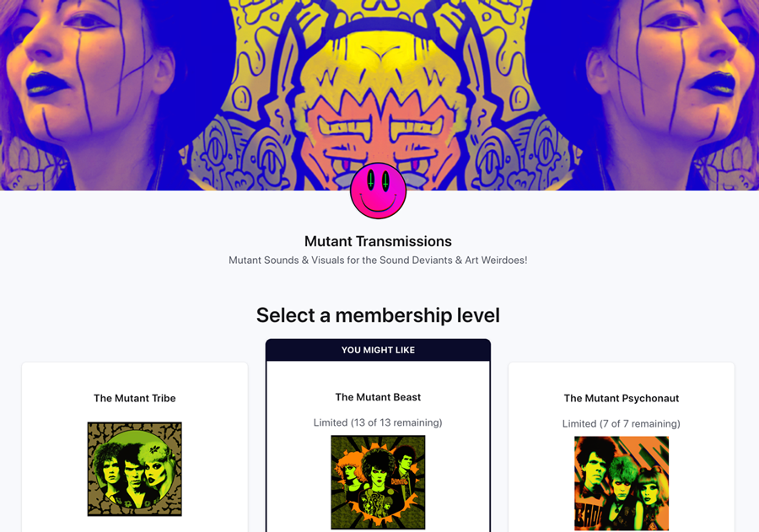
Task: Open The Mutant Psychonaut orange band artwork
Action: tap(622, 484)
